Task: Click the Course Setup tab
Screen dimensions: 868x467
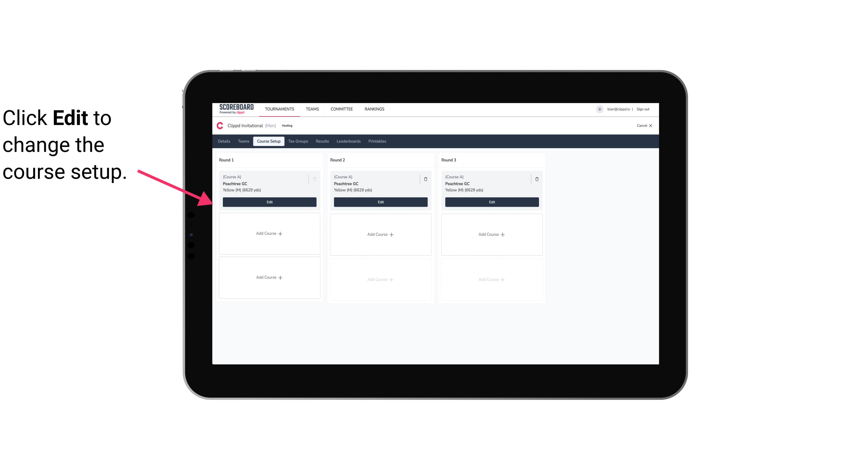Action: tap(268, 141)
